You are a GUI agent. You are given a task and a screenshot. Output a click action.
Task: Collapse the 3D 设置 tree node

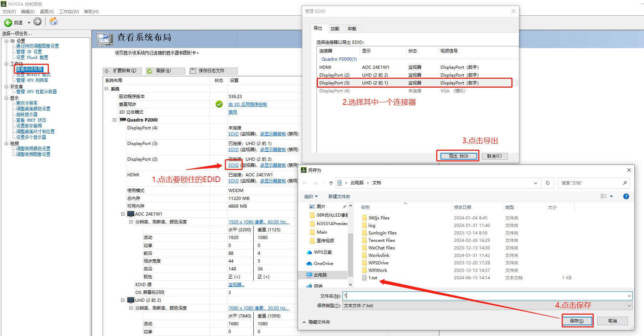click(x=6, y=41)
